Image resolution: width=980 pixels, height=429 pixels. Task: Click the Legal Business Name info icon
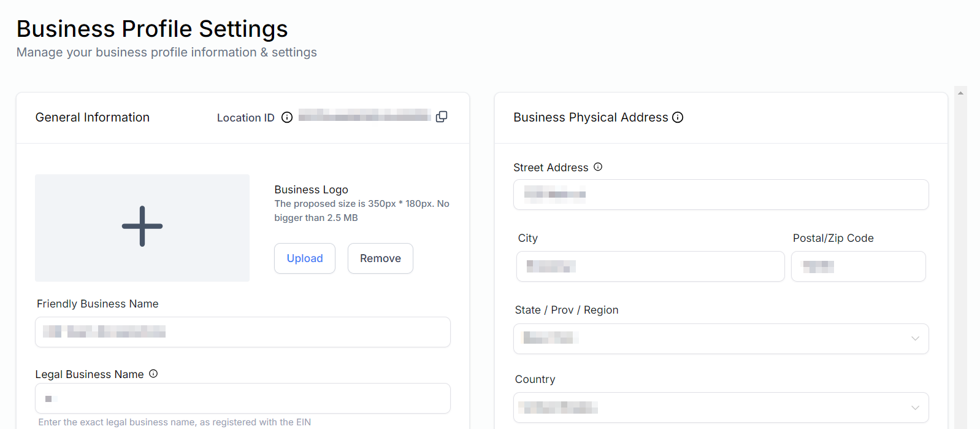[153, 374]
